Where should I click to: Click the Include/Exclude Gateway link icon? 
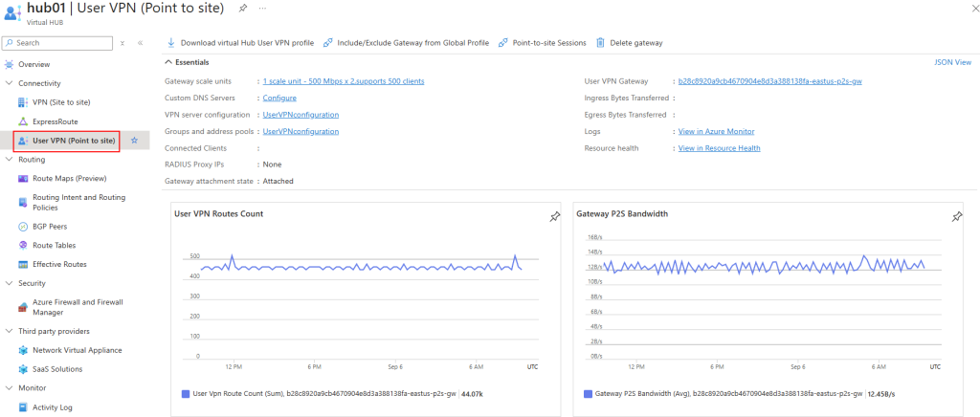(x=327, y=43)
